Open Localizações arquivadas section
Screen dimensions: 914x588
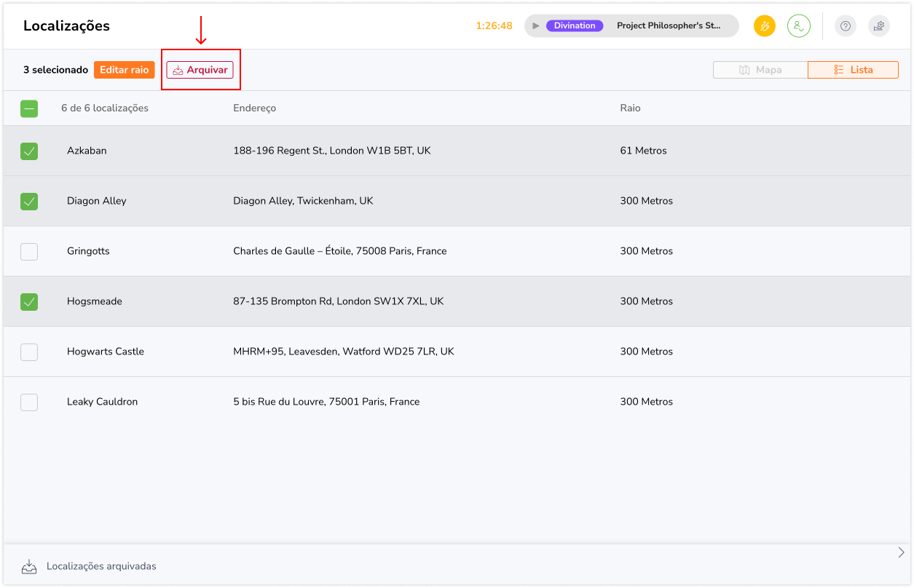coord(101,566)
